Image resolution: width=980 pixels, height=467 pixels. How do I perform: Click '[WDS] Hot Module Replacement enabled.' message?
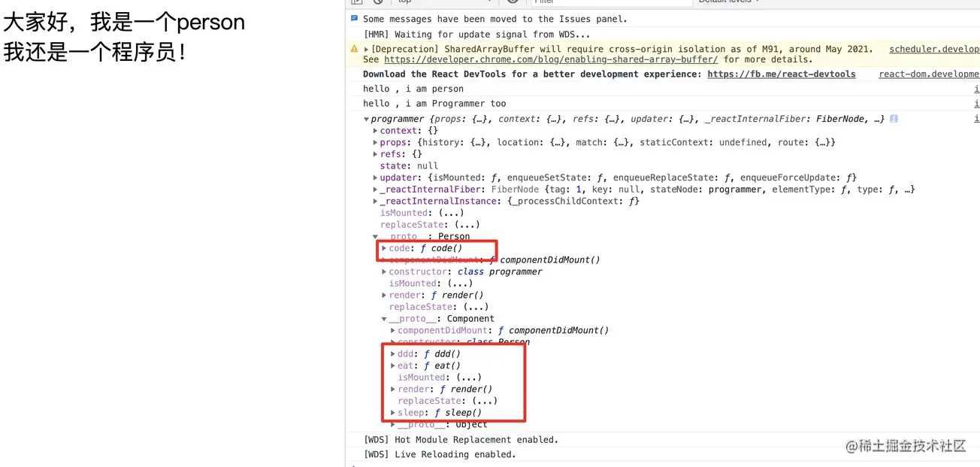click(x=461, y=440)
